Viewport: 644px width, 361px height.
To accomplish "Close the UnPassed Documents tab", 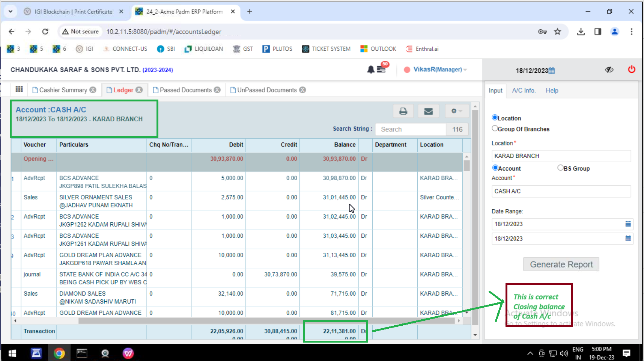I will [x=302, y=90].
